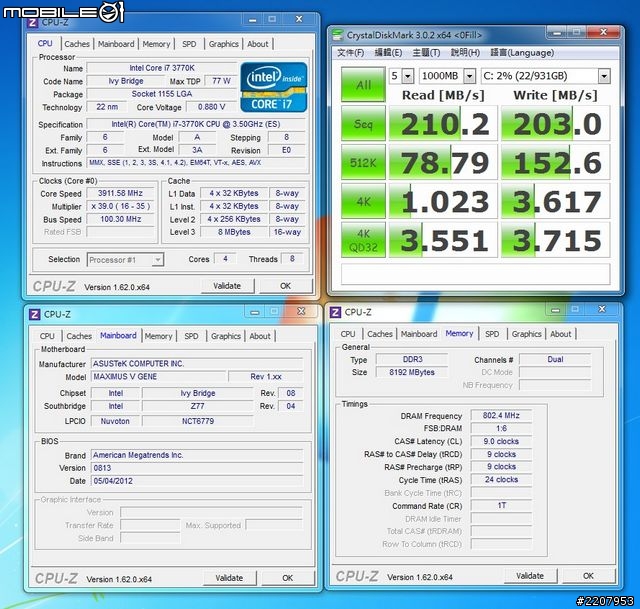
Task: Click the Seq read result 210.2
Action: (x=443, y=123)
